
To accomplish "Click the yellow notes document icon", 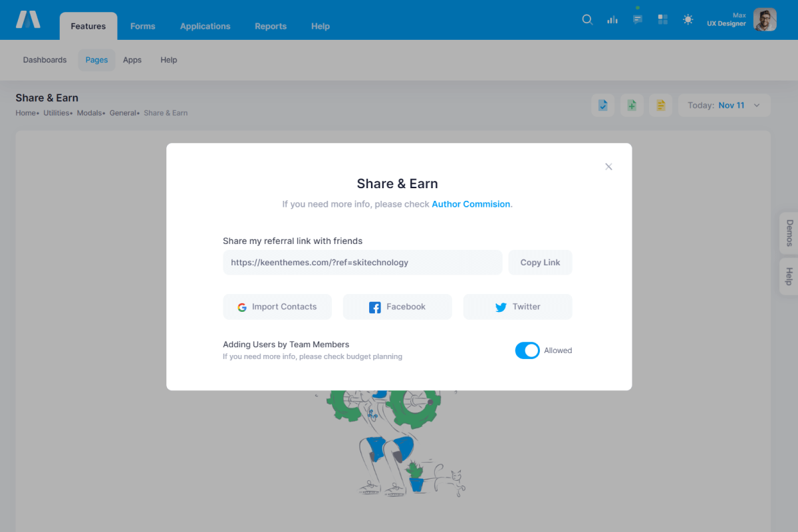I will click(660, 105).
